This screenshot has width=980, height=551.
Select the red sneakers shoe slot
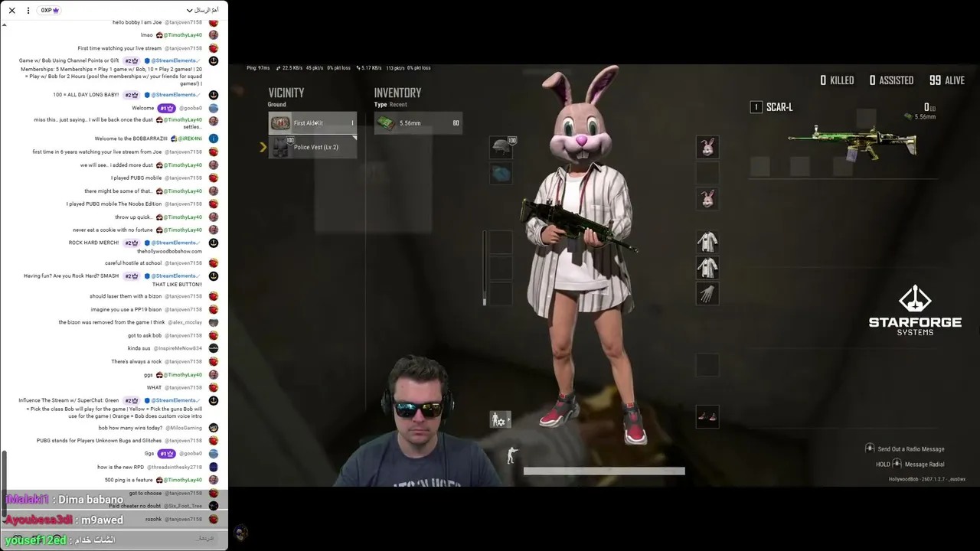coord(707,417)
